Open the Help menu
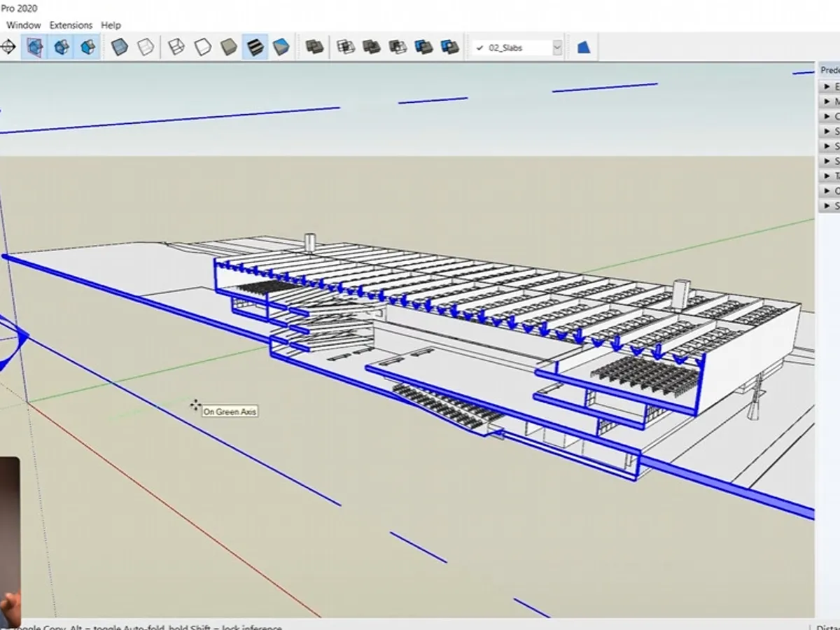This screenshot has width=840, height=630. coord(111,25)
